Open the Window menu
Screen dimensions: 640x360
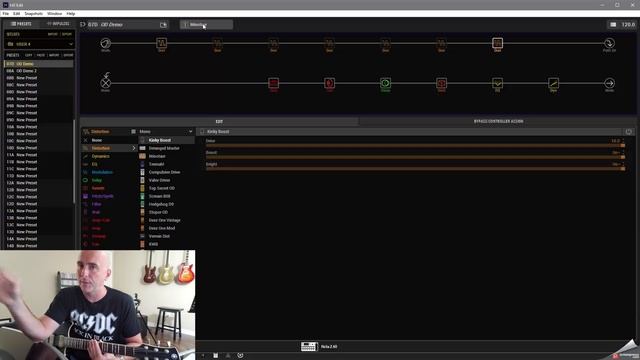point(54,13)
